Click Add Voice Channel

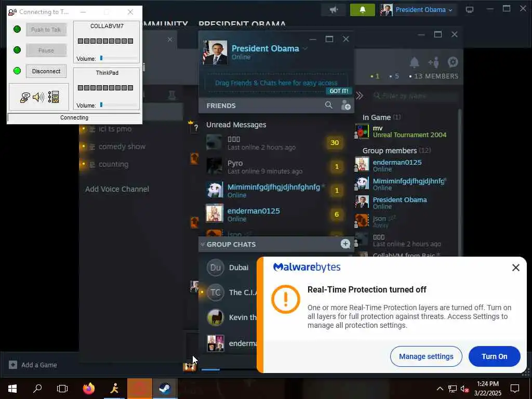tap(117, 189)
